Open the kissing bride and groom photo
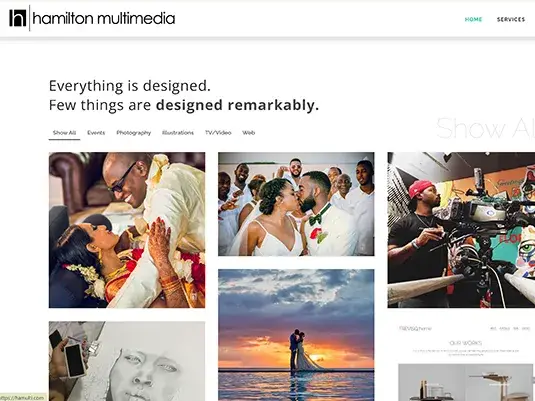Screen dimensions: 535x401 coord(296,204)
